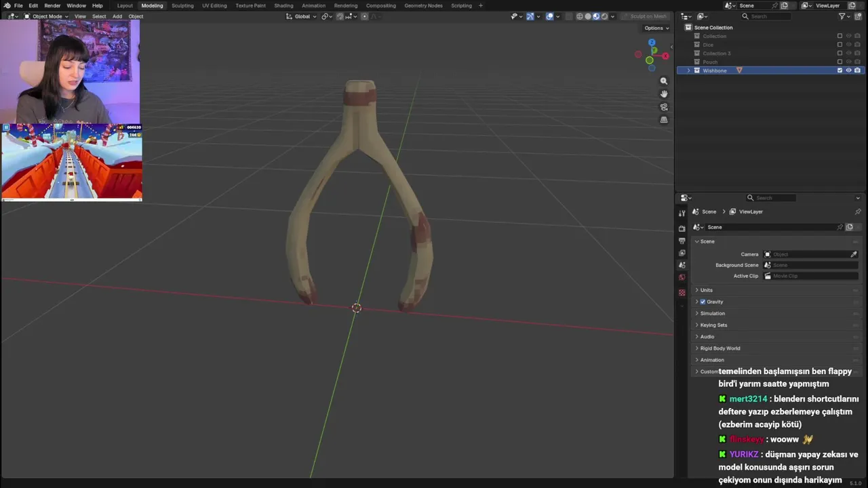Screen dimensions: 868x488
Task: Toggle the viewport gizmo display button
Action: click(x=530, y=16)
